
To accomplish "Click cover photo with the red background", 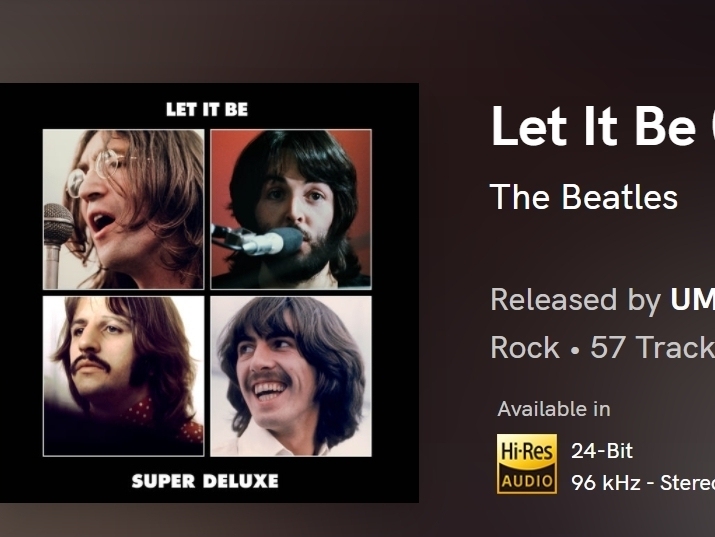I will click(x=291, y=209).
